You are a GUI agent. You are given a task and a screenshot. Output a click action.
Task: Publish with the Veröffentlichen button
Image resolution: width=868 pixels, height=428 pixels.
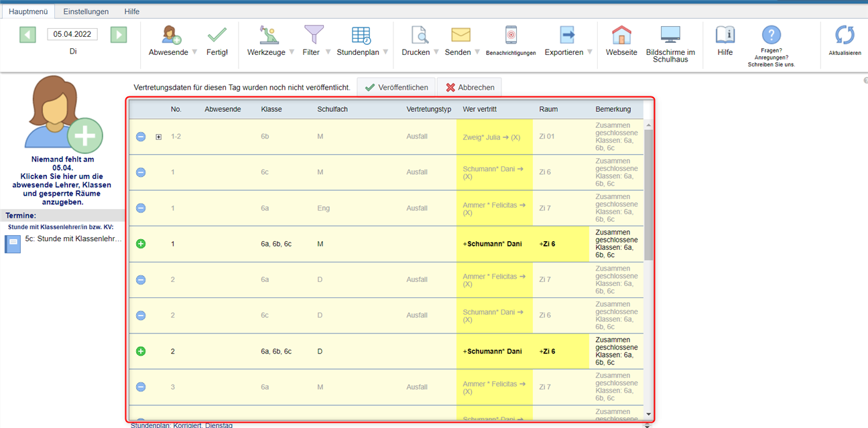pos(396,88)
